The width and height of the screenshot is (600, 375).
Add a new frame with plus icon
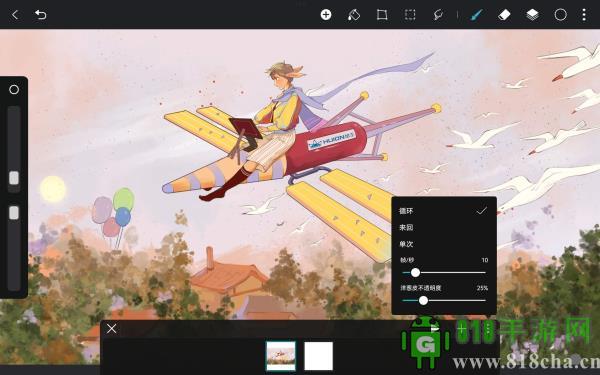[x=462, y=329]
